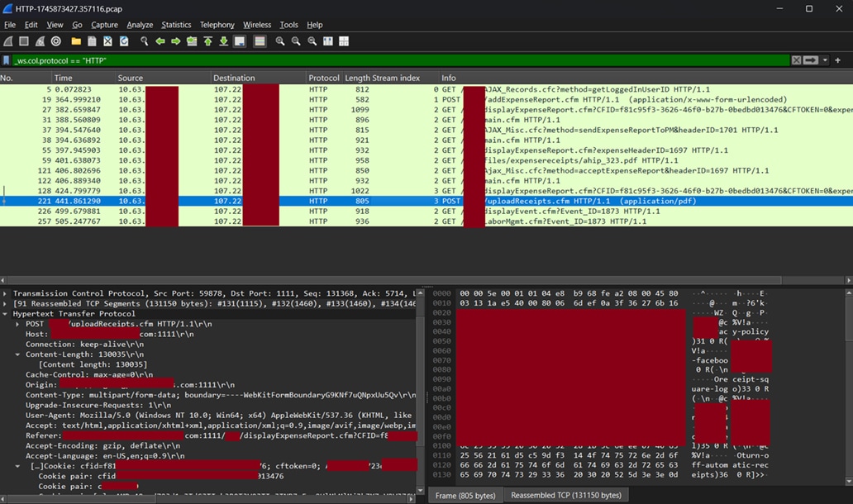The width and height of the screenshot is (853, 504).
Task: Toggle automatic scrolling to last packet
Action: 240,41
